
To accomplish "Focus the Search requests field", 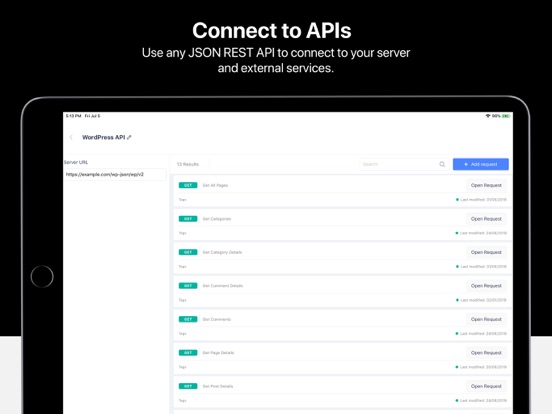I will [x=400, y=164].
